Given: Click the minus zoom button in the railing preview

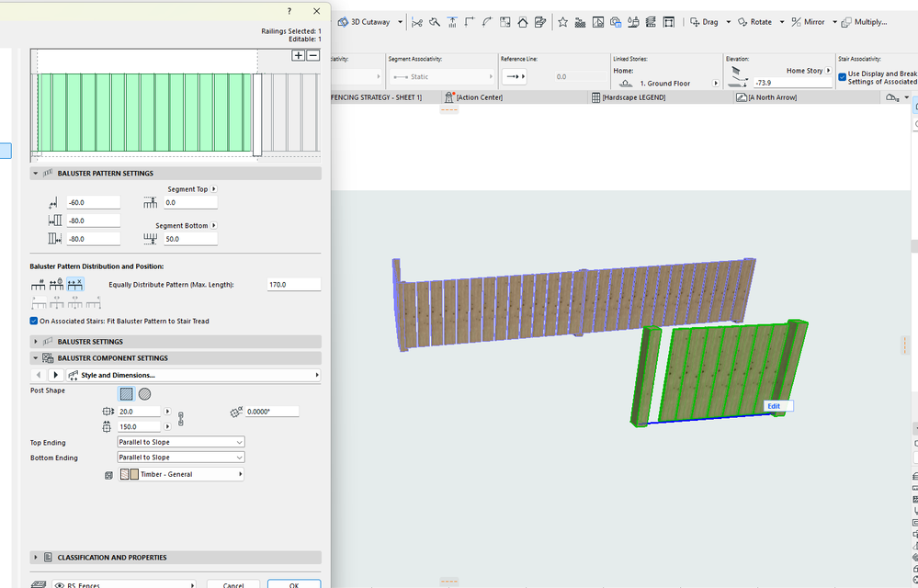Looking at the screenshot, I should click(312, 55).
